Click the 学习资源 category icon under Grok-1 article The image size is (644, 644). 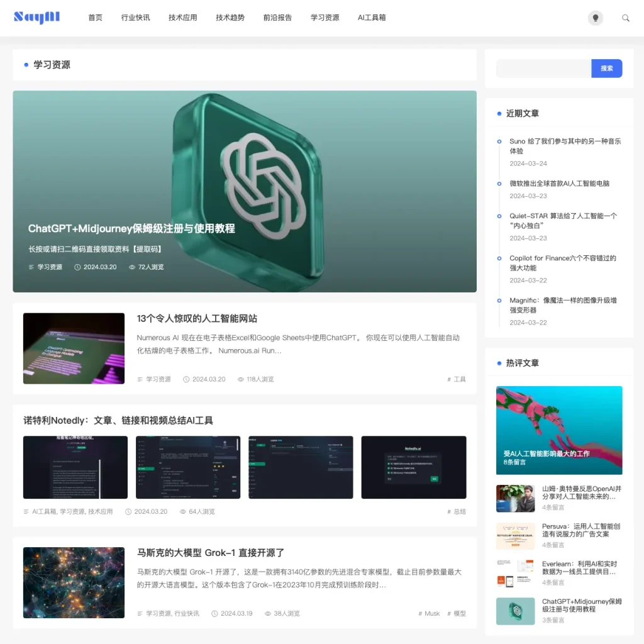click(140, 613)
